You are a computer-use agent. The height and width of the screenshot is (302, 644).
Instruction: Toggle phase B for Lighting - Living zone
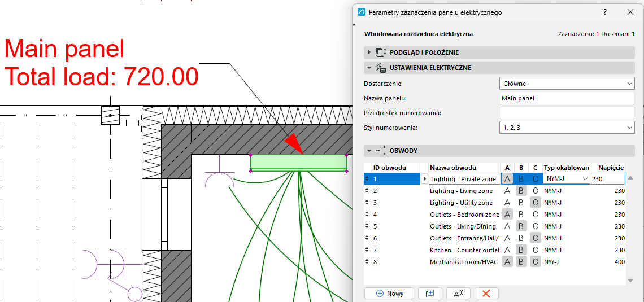pos(521,191)
